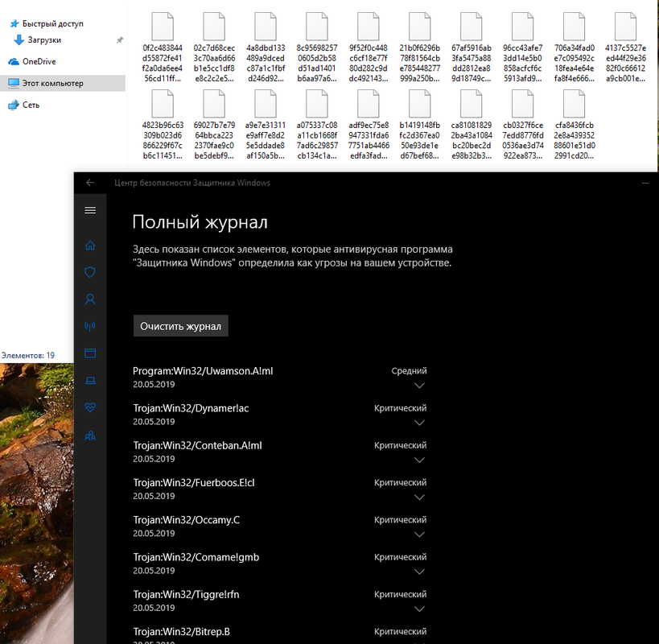
Task: Select file 9f52f0c448c6cf18e77f in Explorer
Action: (369, 47)
